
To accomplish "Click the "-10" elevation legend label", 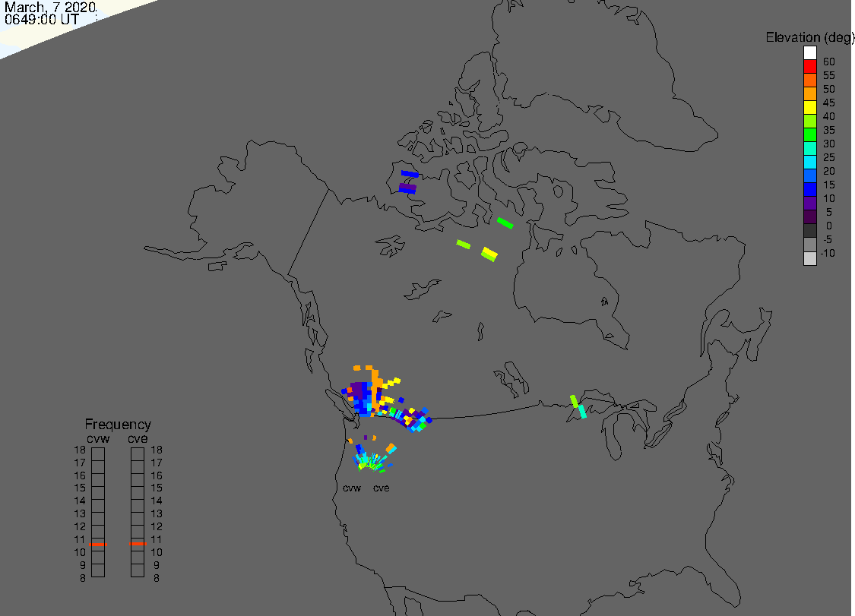I will [828, 253].
